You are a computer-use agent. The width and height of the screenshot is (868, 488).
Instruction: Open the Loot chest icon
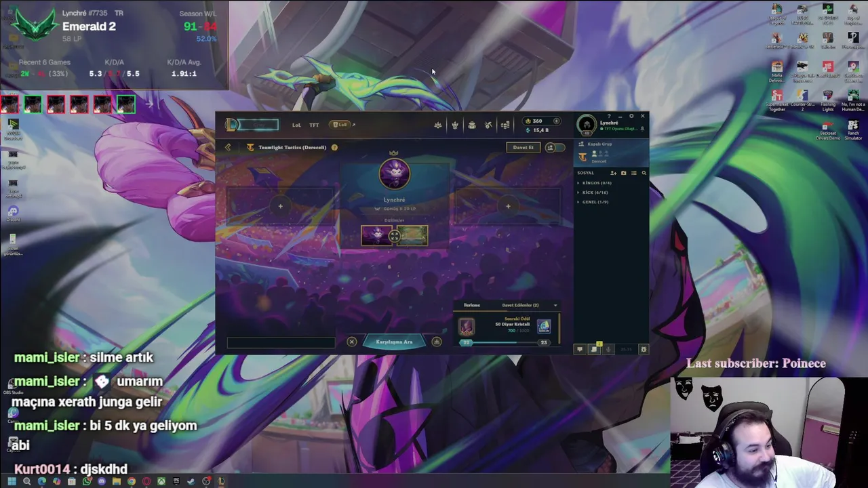[472, 125]
